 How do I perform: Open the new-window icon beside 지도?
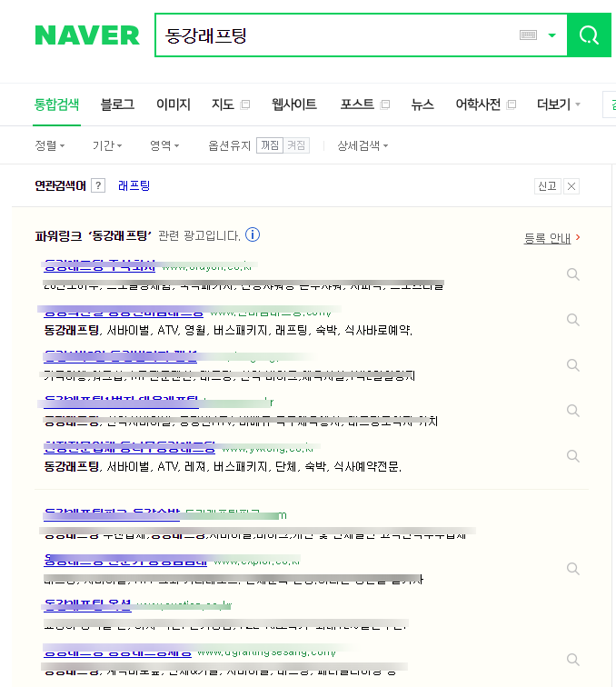coord(245,105)
